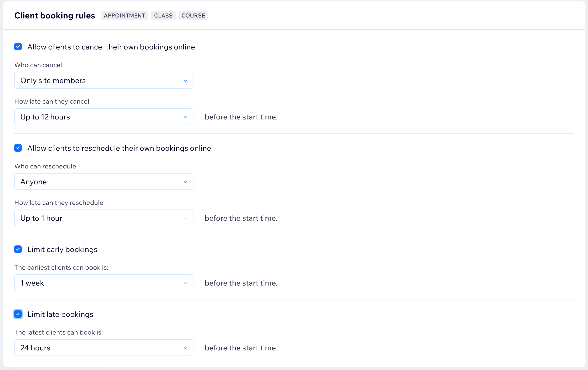Viewport: 588px width, 370px height.
Task: Click chevron arrow beside Up to 1 hour
Action: [x=185, y=218]
